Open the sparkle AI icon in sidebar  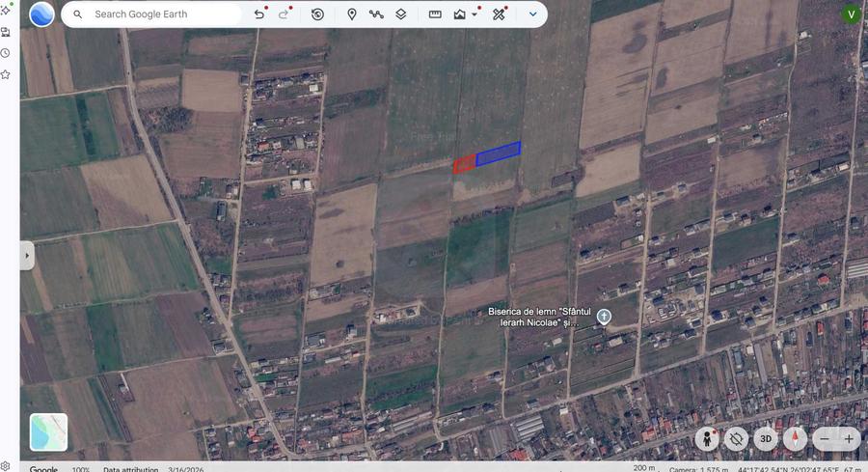click(x=6, y=10)
